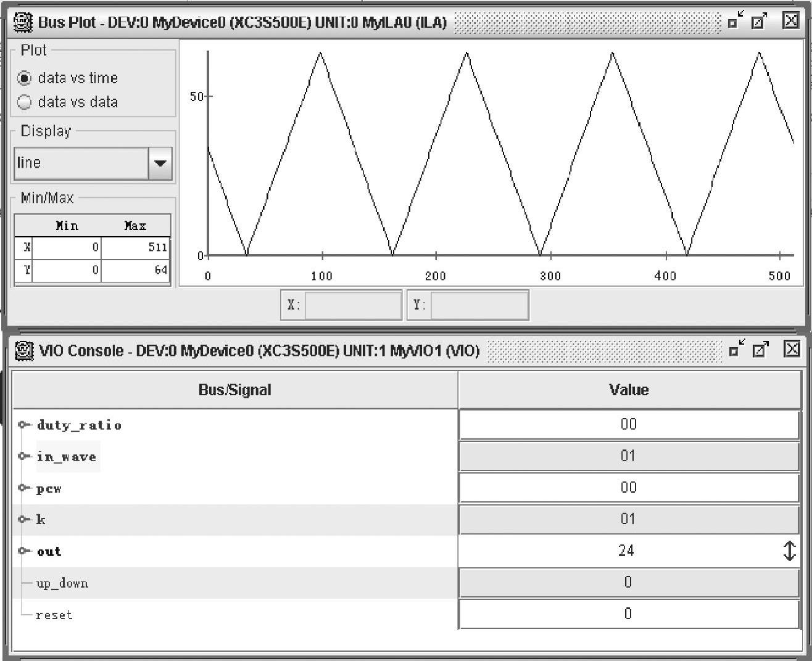Image resolution: width=812 pixels, height=661 pixels.
Task: Click the Bus Plot title bar text
Action: pyautogui.click(x=242, y=23)
